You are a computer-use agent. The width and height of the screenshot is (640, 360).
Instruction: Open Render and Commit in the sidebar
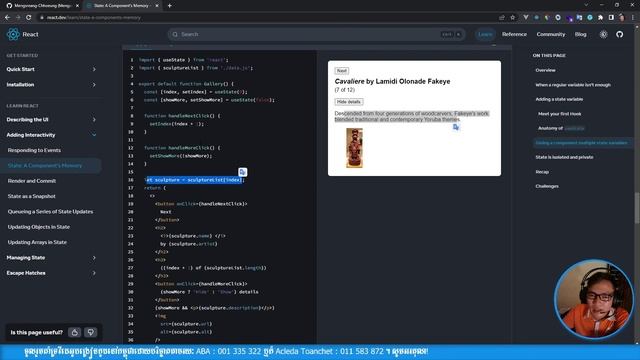32,181
